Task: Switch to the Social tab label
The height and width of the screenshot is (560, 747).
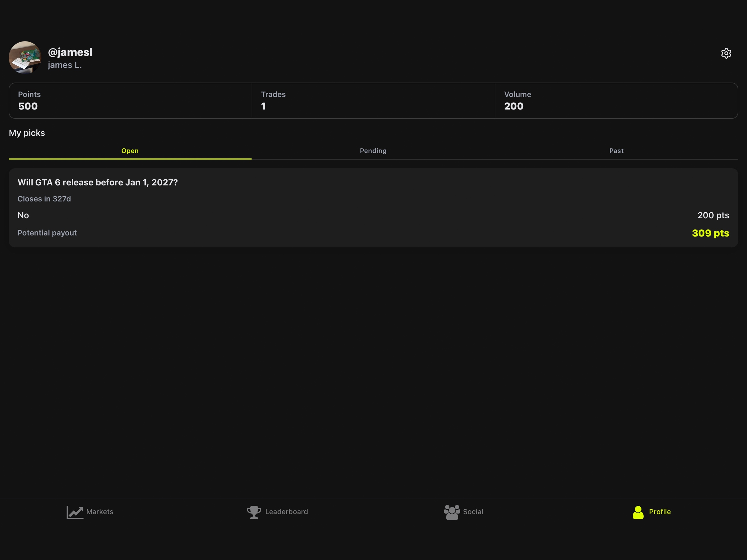Action: (x=473, y=512)
